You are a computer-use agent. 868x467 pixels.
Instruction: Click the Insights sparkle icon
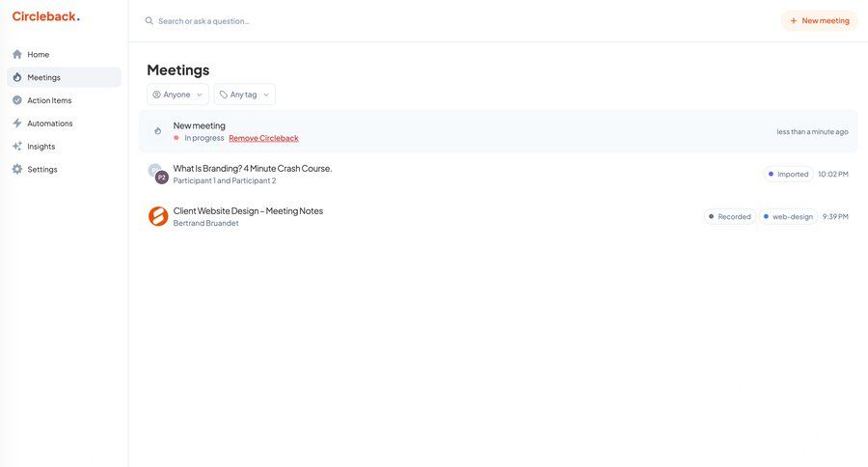pos(17,147)
